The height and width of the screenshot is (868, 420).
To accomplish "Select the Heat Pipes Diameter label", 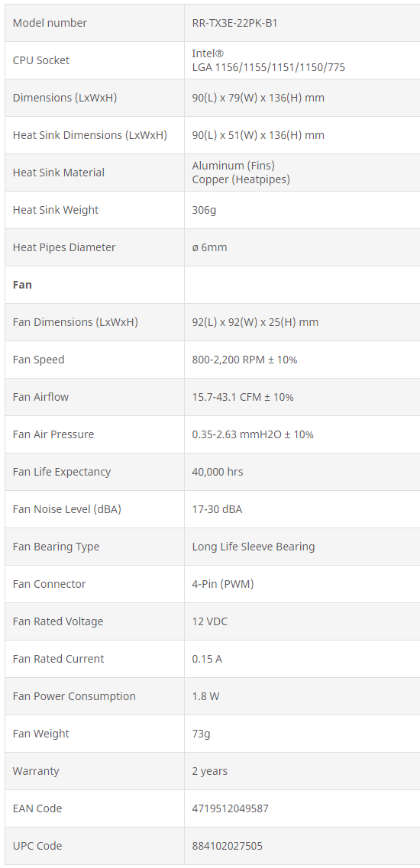I will 64,247.
